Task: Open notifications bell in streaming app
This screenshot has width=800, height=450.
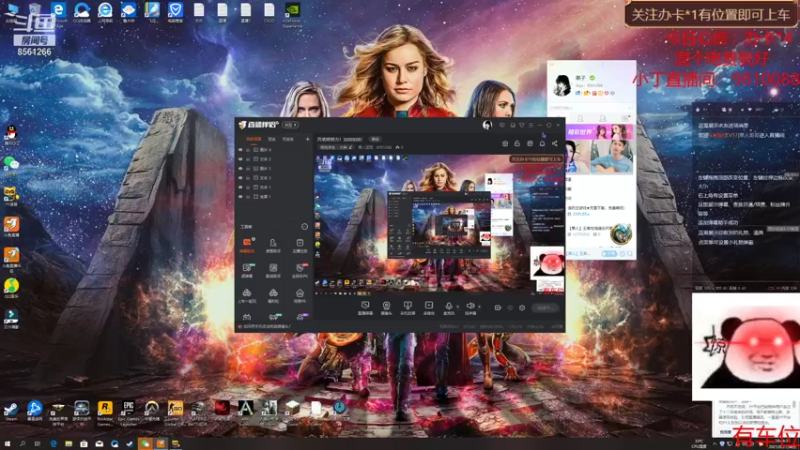Action: (x=542, y=143)
